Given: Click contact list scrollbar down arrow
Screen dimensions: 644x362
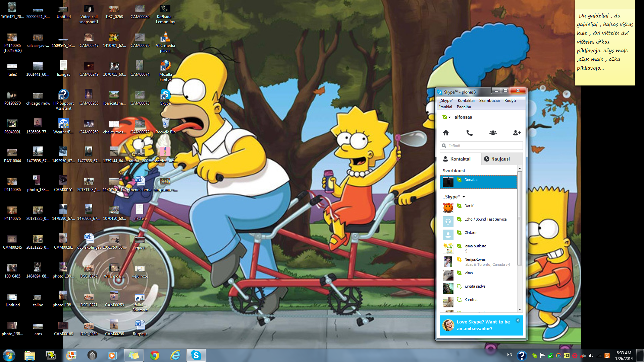Looking at the screenshot, I should [520, 309].
